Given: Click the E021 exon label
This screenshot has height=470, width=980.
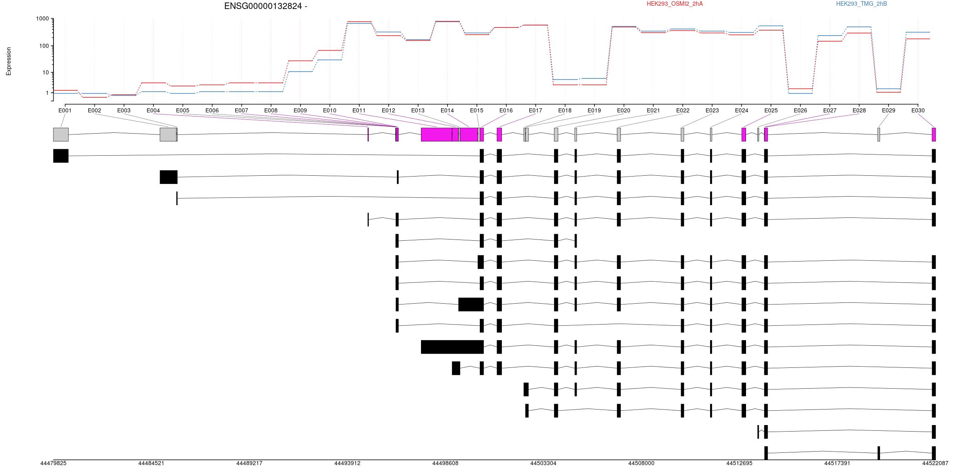Looking at the screenshot, I should 653,110.
